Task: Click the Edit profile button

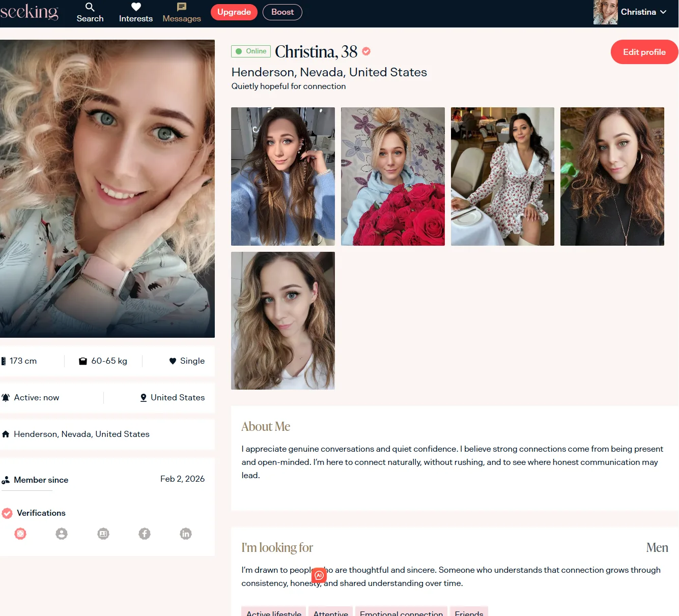Action: tap(644, 52)
